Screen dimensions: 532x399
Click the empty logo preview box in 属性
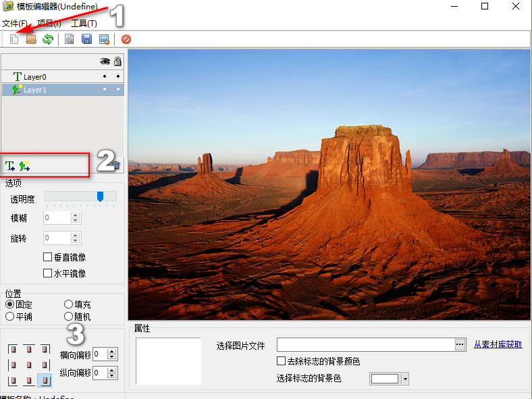point(168,361)
